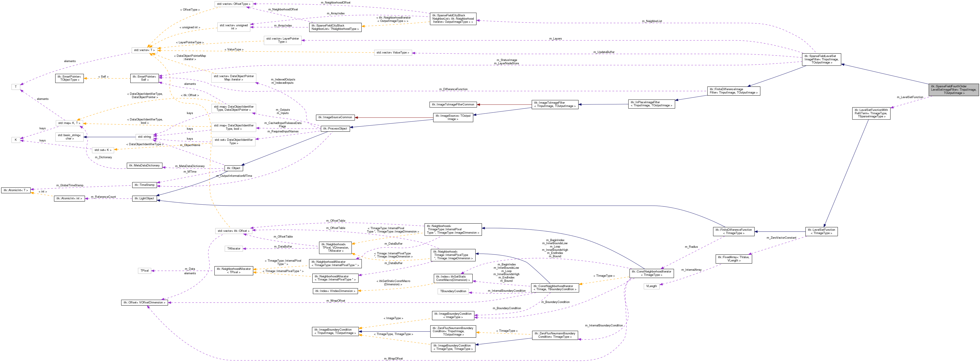
Task: Open Neighborhood< TImageType::InternalPixelType * > node
Action: (x=453, y=229)
